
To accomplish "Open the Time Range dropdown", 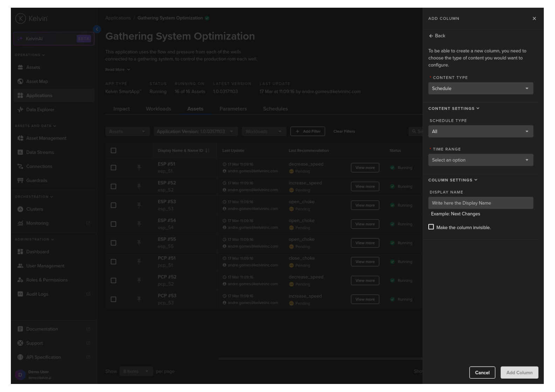I will pyautogui.click(x=480, y=160).
